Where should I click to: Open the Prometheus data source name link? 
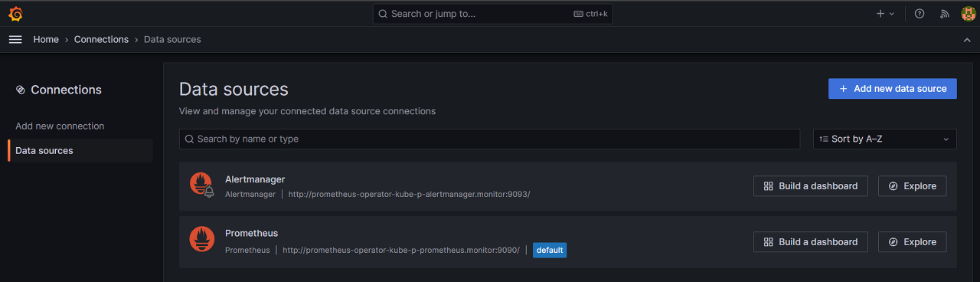[x=251, y=233]
